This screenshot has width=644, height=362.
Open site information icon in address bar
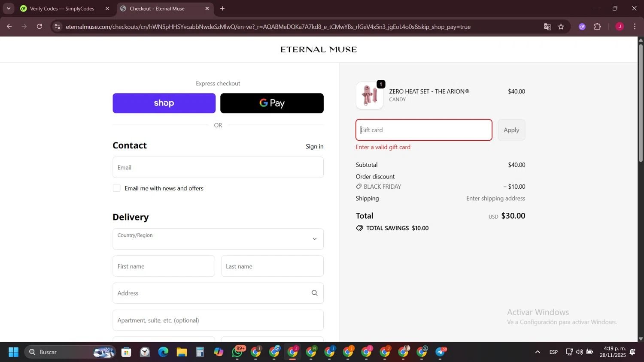coord(58,27)
